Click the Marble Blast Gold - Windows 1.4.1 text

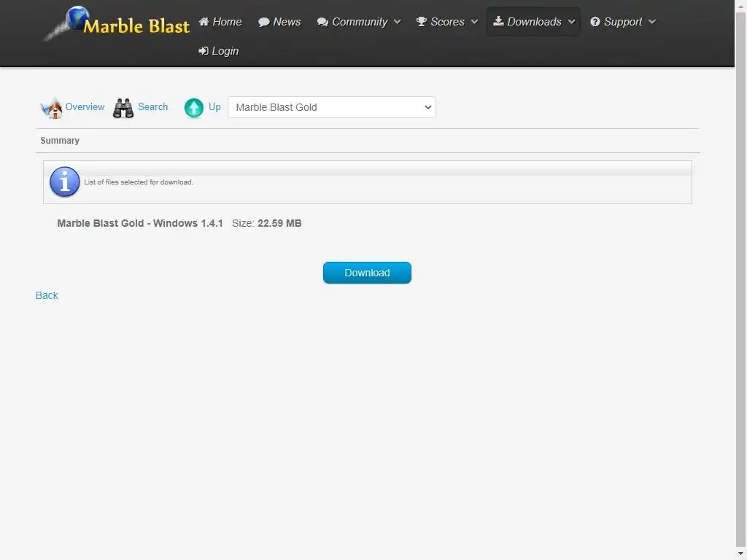pyautogui.click(x=140, y=223)
